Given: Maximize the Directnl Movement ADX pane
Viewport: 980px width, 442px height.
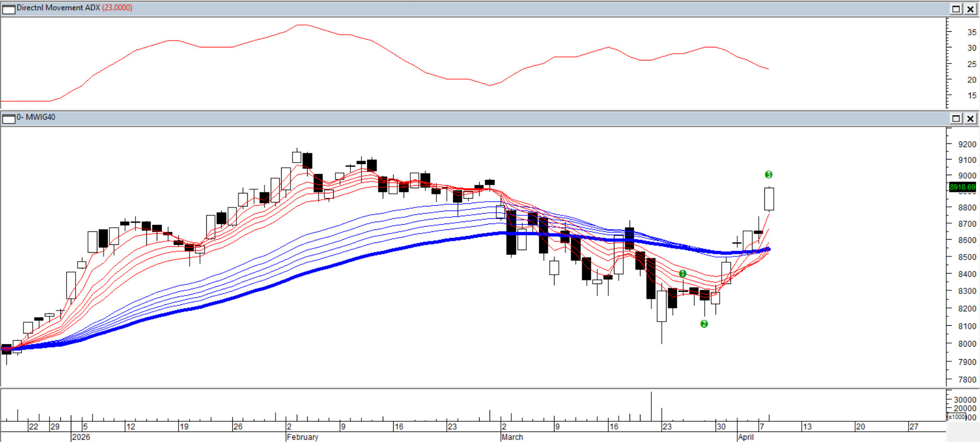Looking at the screenshot, I should tap(956, 9).
